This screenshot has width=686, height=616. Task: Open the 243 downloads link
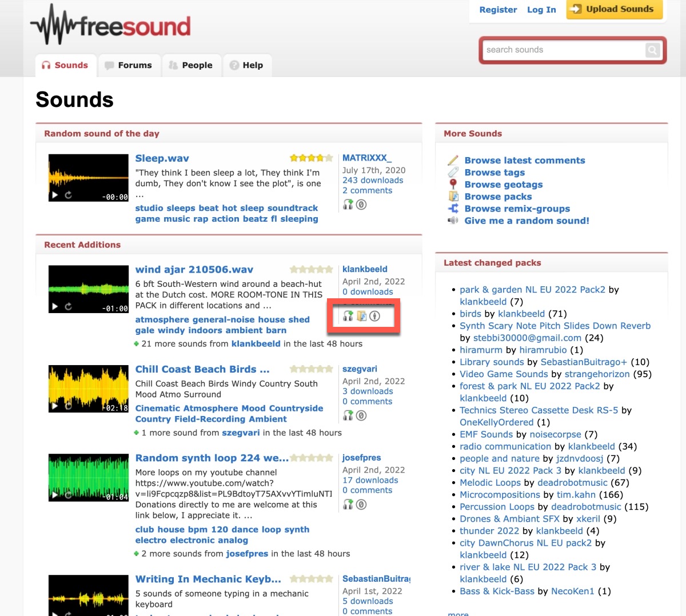(x=373, y=180)
